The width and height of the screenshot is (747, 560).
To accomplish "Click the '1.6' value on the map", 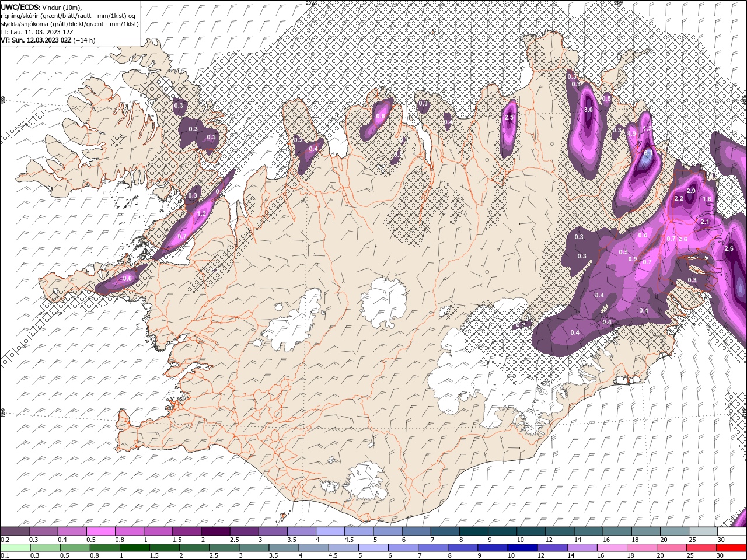I will click(x=707, y=199).
